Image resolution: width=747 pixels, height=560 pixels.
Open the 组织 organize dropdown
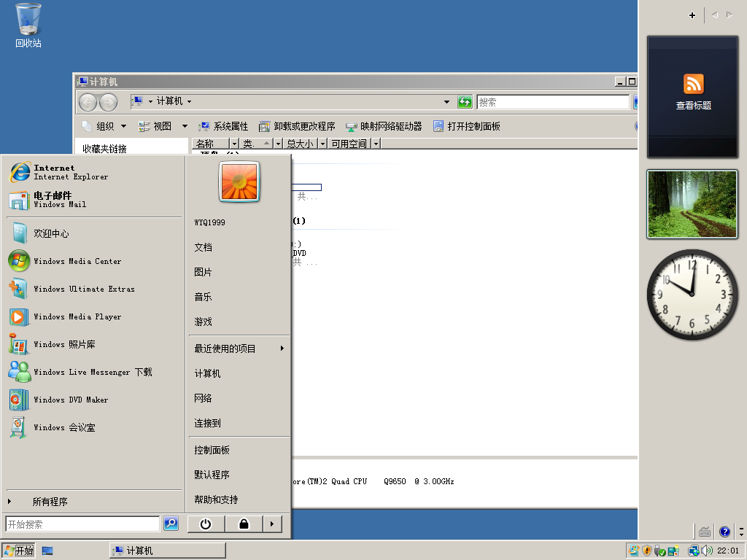[104, 126]
